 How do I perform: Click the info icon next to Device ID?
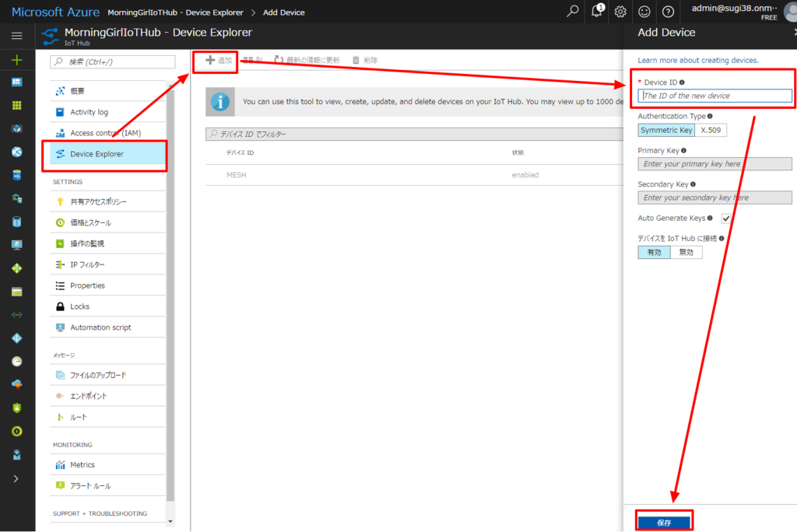pos(682,82)
